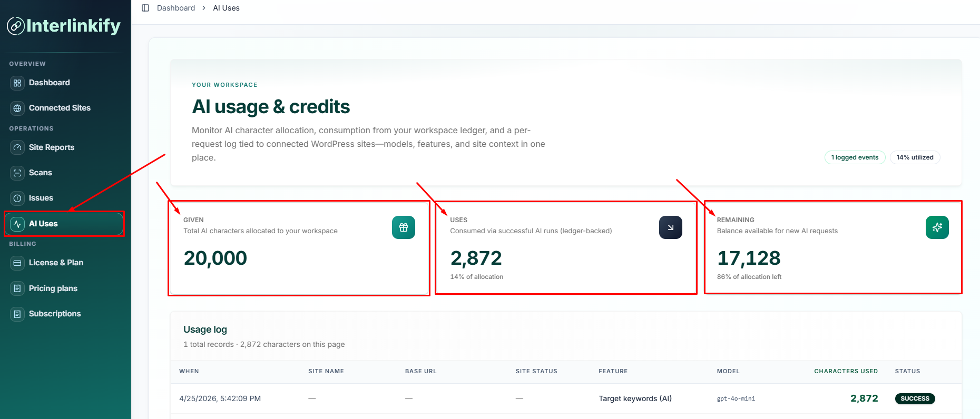This screenshot has height=419, width=980.
Task: Click the SUCCESS status badge
Action: [915, 398]
